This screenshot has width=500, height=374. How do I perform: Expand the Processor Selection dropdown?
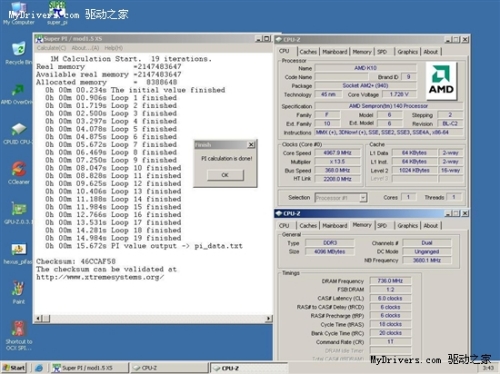coord(363,198)
